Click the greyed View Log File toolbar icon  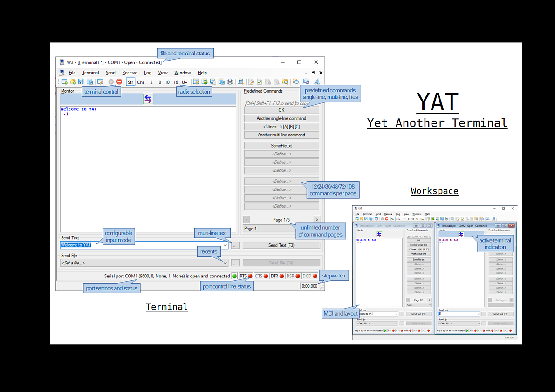coord(277,82)
